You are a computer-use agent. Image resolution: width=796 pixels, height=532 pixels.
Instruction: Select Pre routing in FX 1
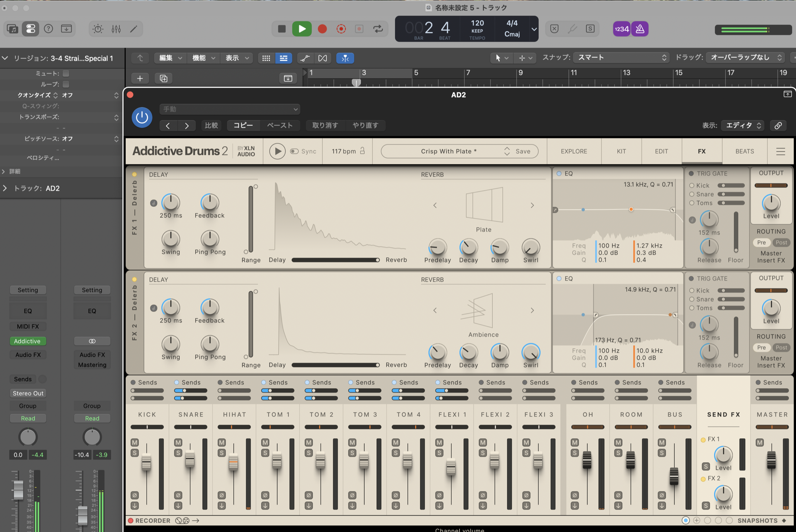761,242
